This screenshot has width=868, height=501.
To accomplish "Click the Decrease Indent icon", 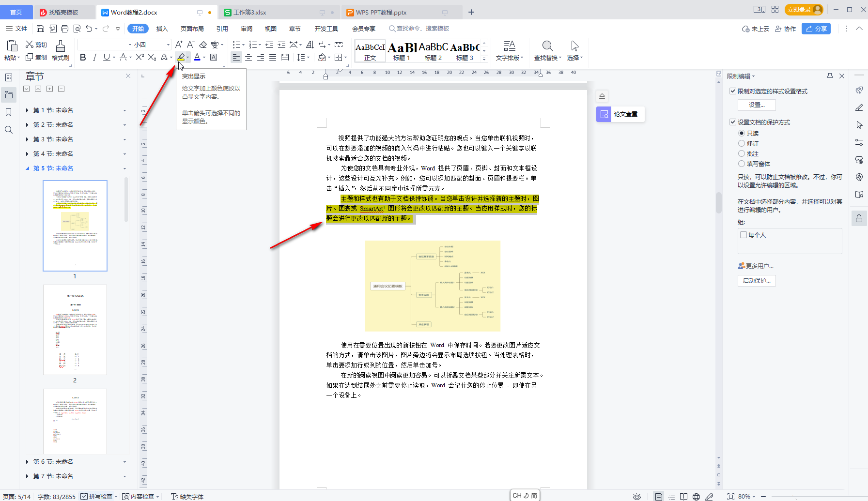I will point(269,45).
